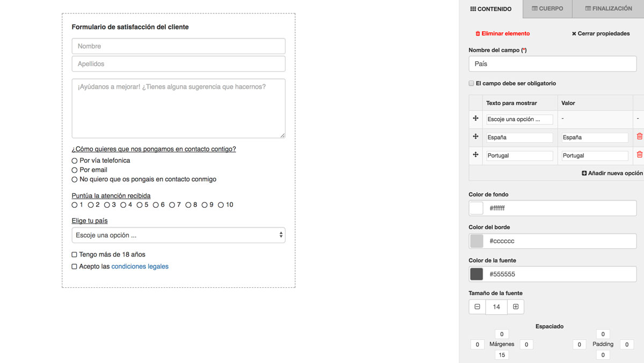Click 'Añadir nueva opción' to add a row
Screen dimensions: 644x363
pos(612,173)
